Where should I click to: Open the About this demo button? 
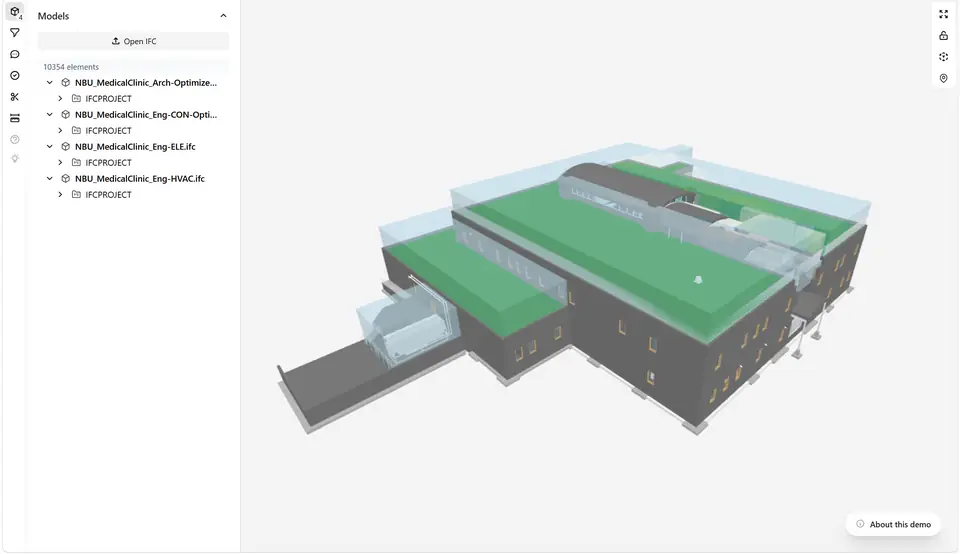coord(893,525)
